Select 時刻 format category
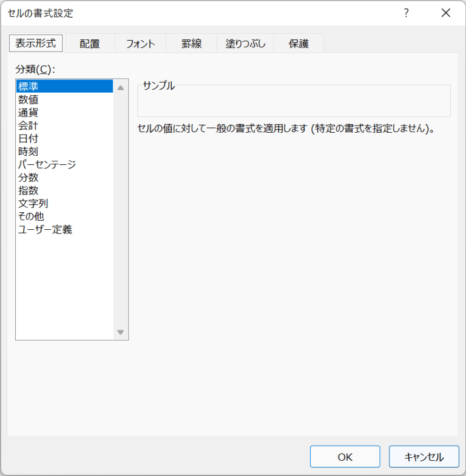This screenshot has height=476, width=466. 65,151
